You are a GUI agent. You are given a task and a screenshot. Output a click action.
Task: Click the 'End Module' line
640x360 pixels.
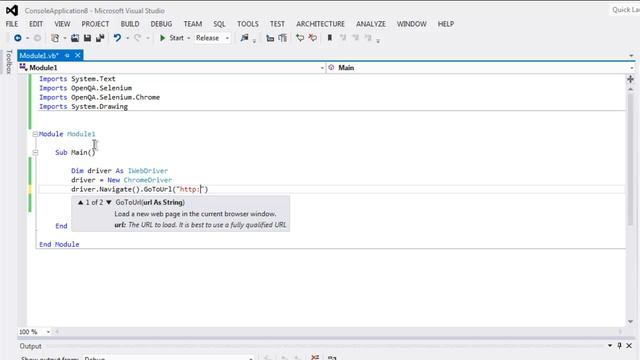[x=59, y=244]
